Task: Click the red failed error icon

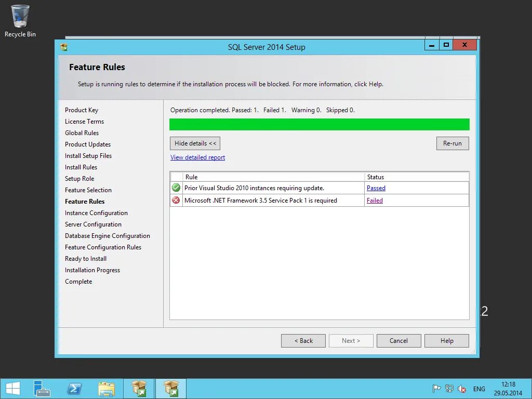Action: 176,200
